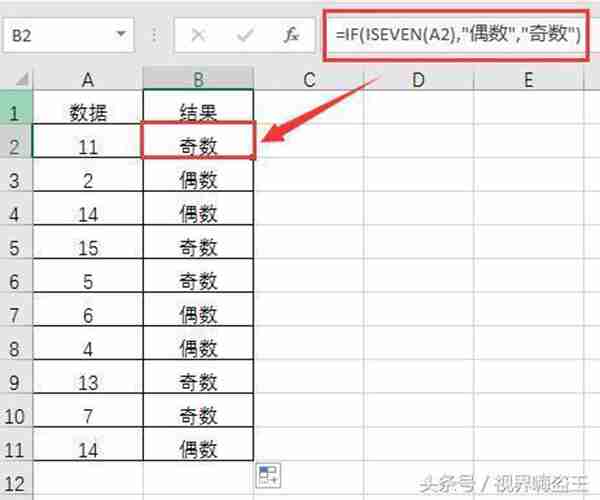Select row 3 header
The image size is (600, 500).
16,175
